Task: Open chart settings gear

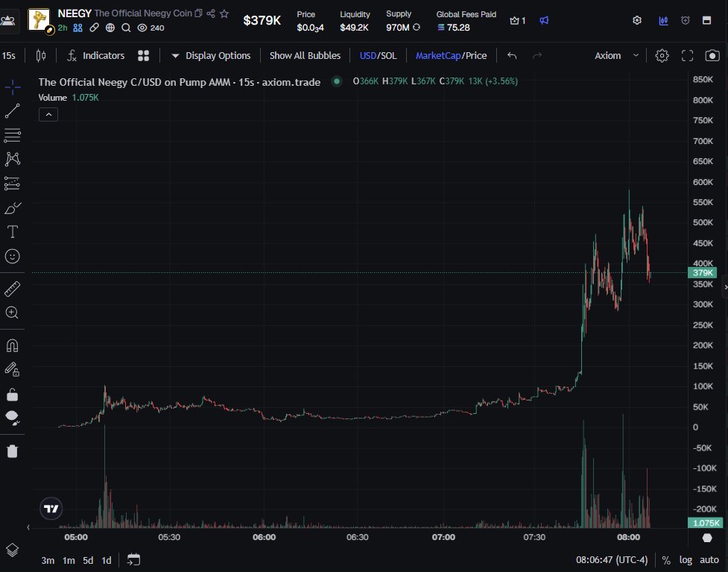Action: (662, 56)
